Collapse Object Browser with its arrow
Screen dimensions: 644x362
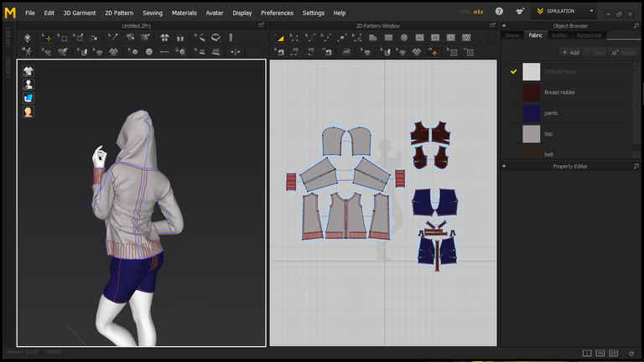(504, 25)
